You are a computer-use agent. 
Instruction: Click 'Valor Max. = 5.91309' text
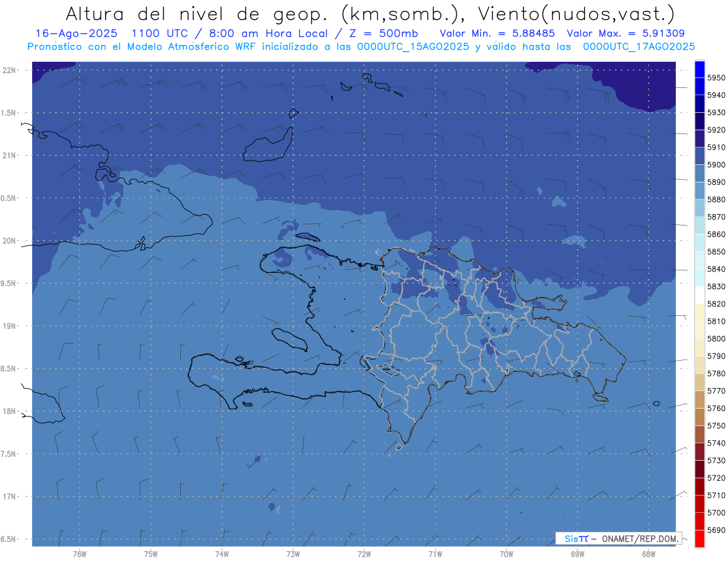pyautogui.click(x=626, y=33)
